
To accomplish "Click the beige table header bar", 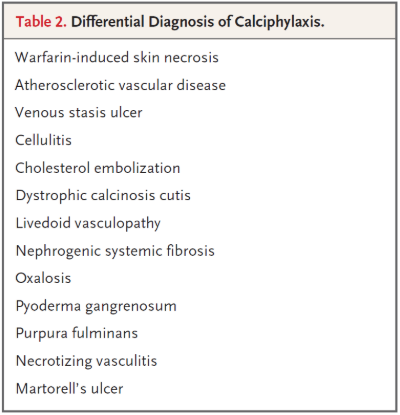I will coord(200,22).
